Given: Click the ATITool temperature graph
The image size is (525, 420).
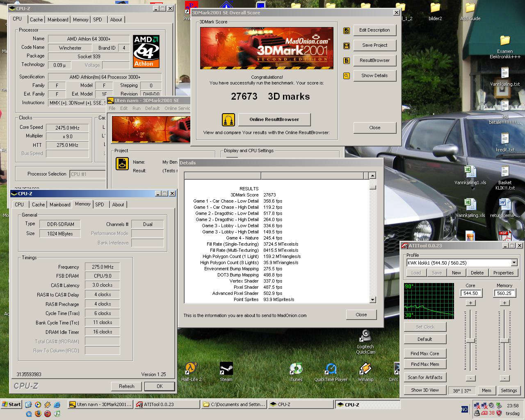Looking at the screenshot, I should click(x=429, y=301).
